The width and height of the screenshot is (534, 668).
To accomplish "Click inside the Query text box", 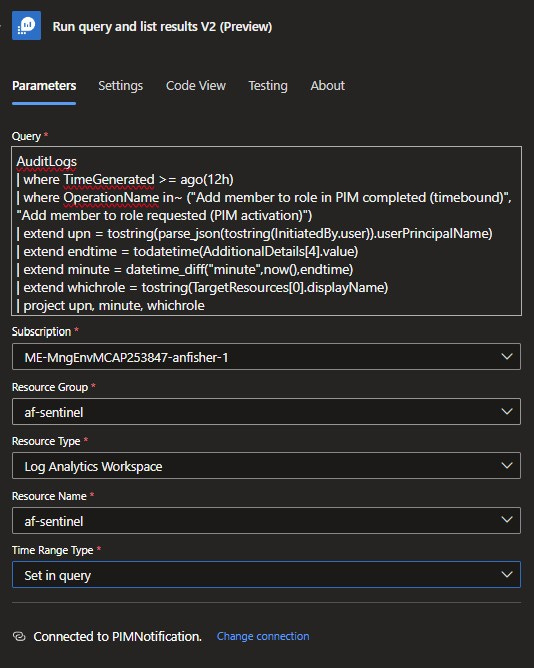I will 266,231.
